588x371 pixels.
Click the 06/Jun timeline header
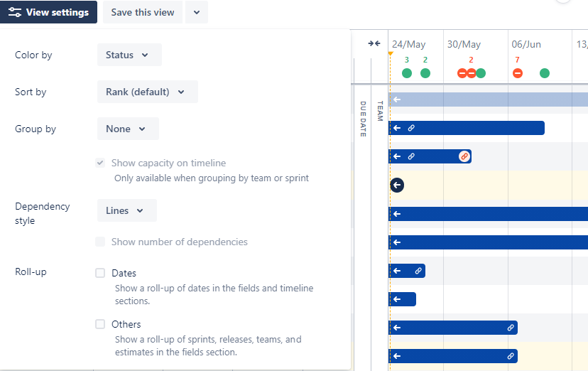526,44
